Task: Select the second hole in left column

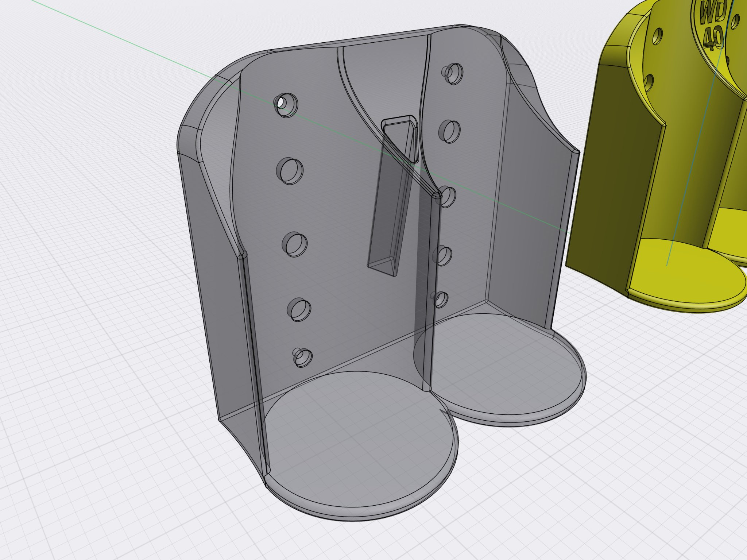Action: 290,171
